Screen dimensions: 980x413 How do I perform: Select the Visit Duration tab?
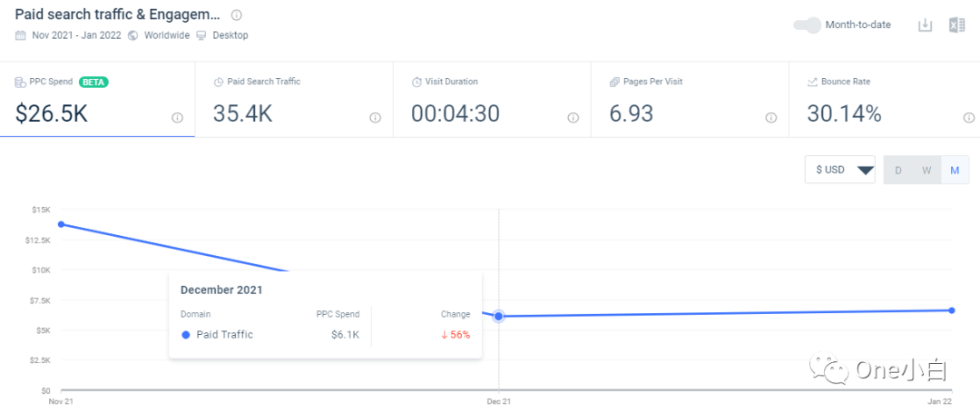click(492, 99)
